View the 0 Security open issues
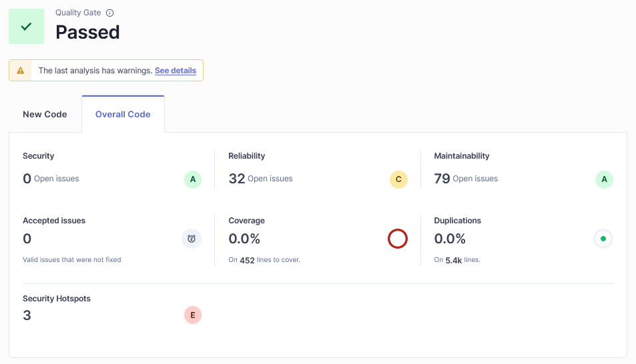Viewport: 636px width, 364px height. click(27, 179)
